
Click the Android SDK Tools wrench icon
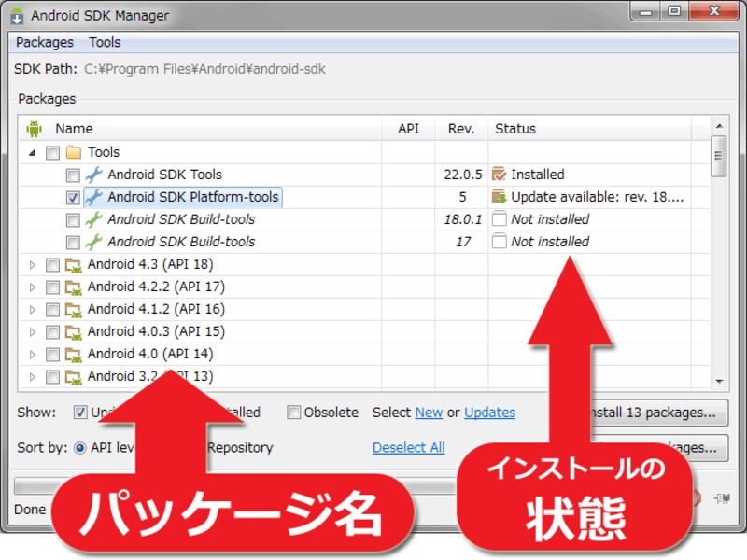[93, 175]
